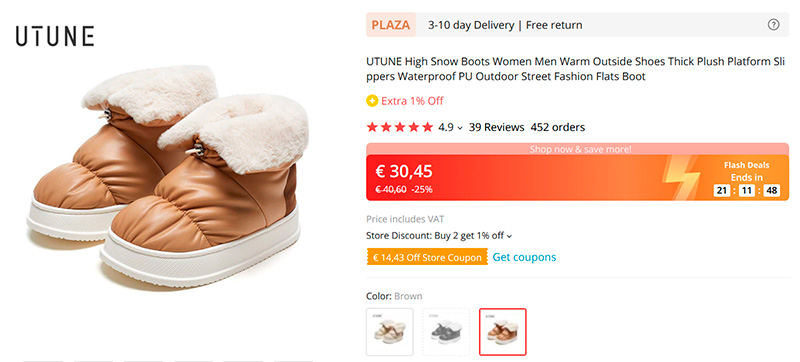Click the yellow Extra 1% Off coin icon
The width and height of the screenshot is (800, 362).
[372, 101]
